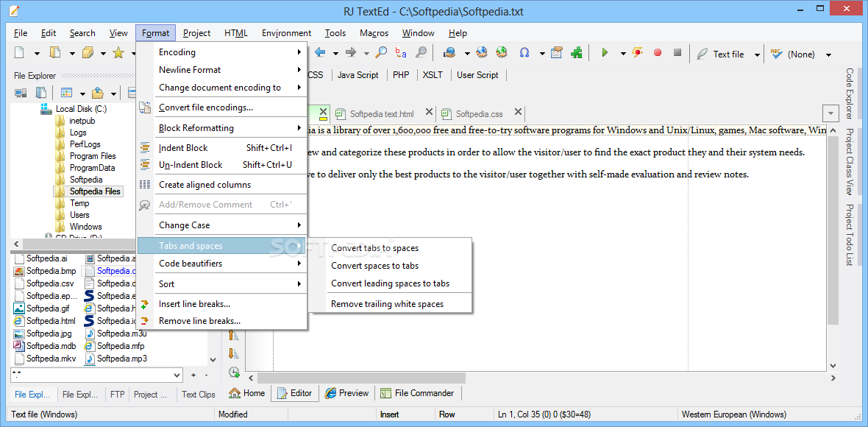This screenshot has height=427, width=868.
Task: Switch to the Home tab at bottom
Action: pyautogui.click(x=246, y=393)
